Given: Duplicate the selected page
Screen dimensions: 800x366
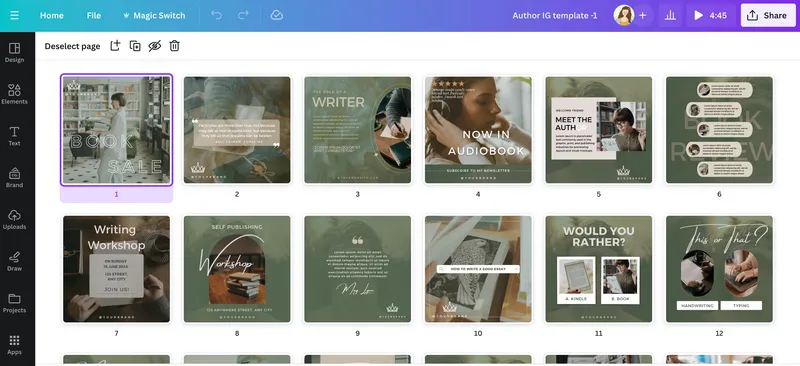Looking at the screenshot, I should tap(135, 46).
